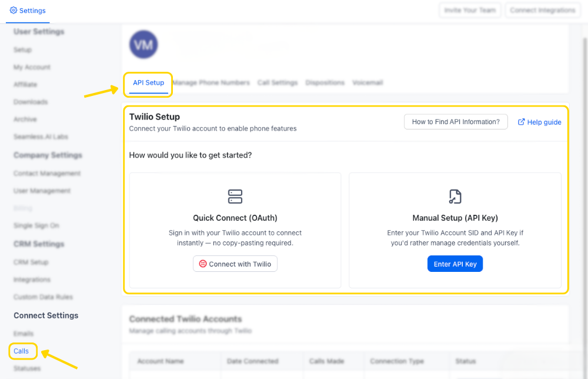Click the Connect with Twilio button
The image size is (588, 379).
235,264
